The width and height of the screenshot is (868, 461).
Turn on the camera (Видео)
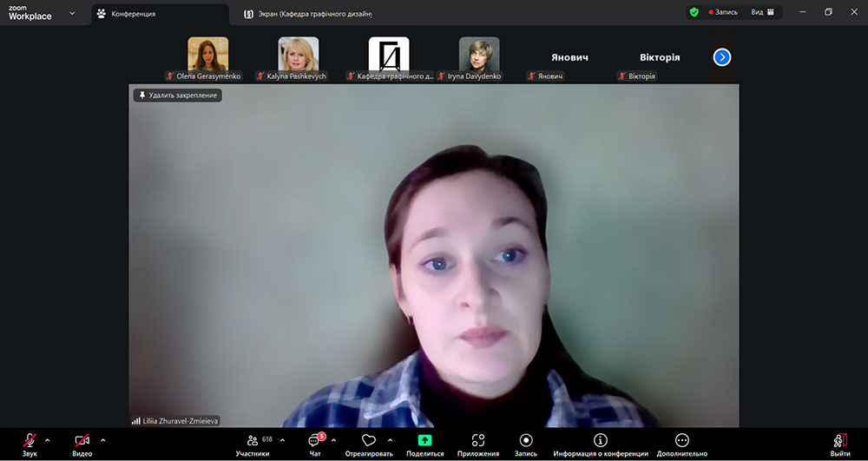coord(82,441)
